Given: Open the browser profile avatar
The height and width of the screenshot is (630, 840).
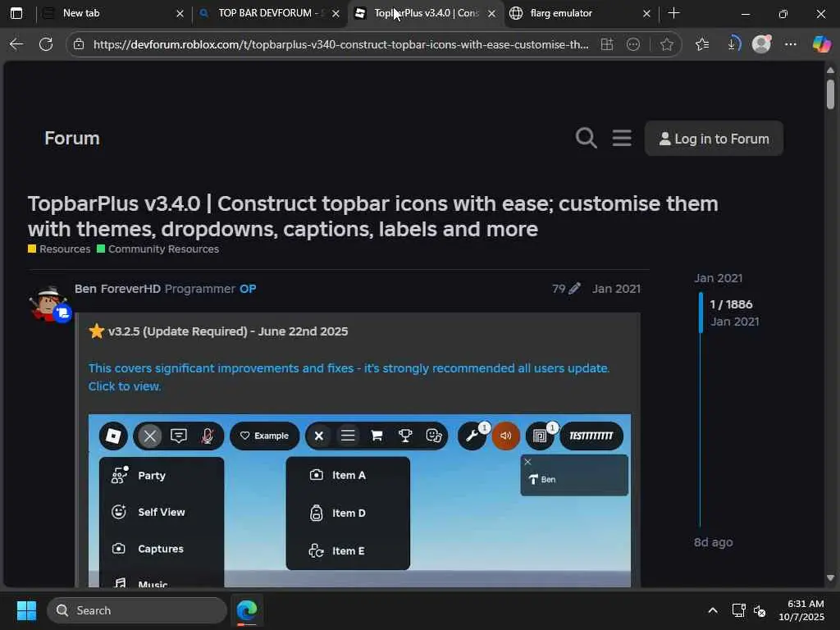Looking at the screenshot, I should click(x=761, y=44).
